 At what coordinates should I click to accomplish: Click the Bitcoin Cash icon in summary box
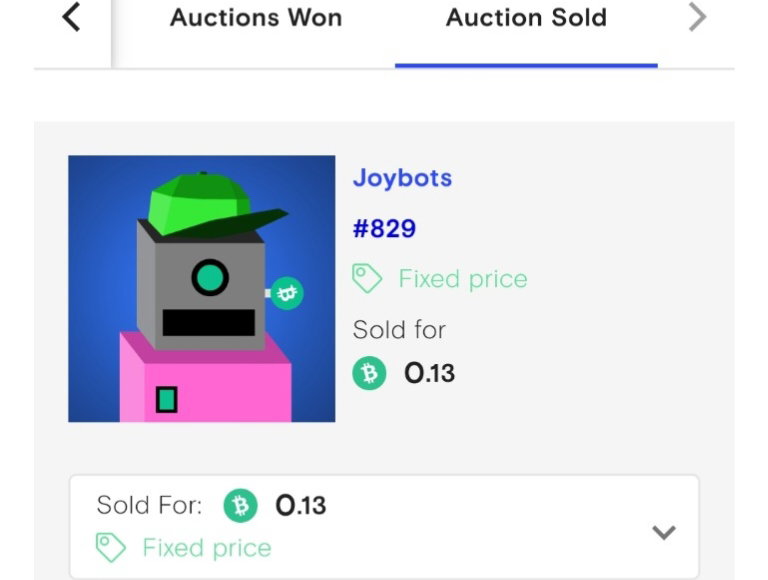click(240, 506)
